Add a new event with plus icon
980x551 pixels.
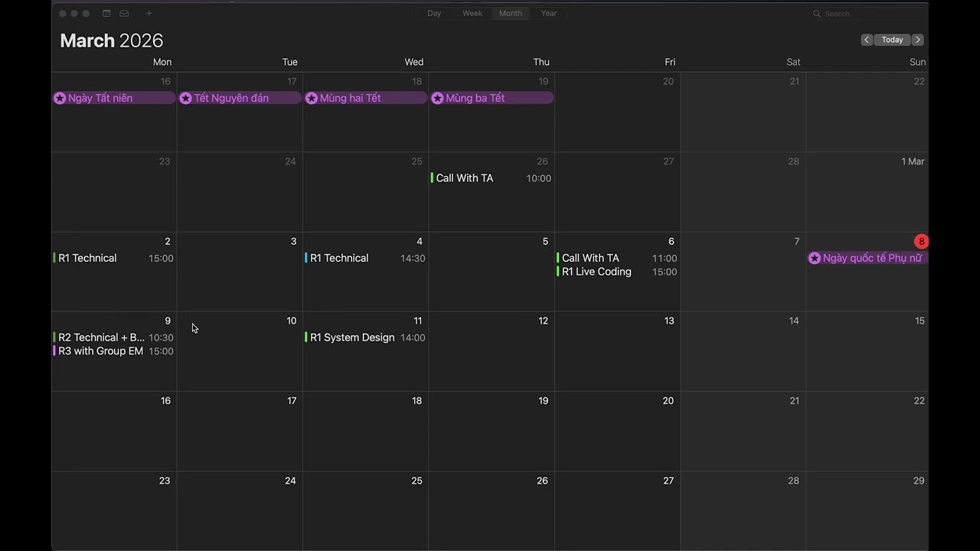[x=149, y=13]
